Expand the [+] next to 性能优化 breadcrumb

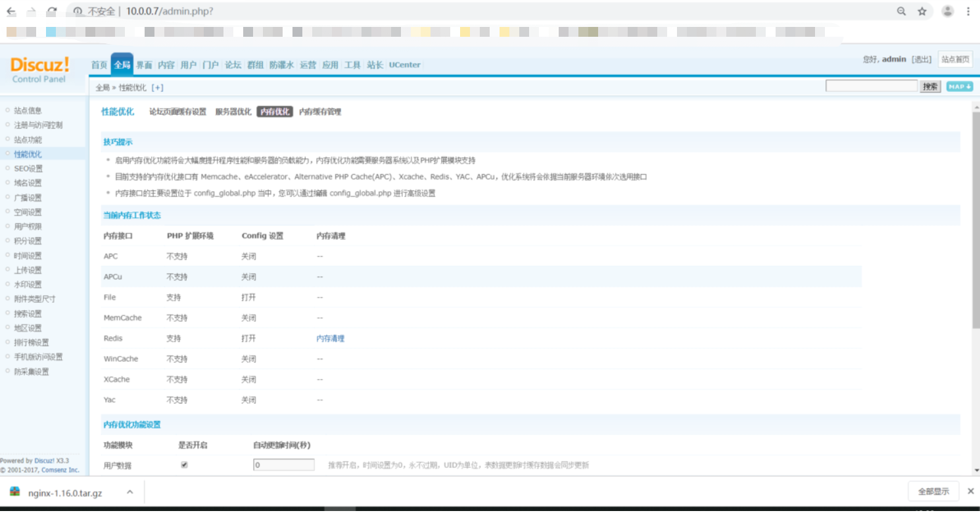157,87
